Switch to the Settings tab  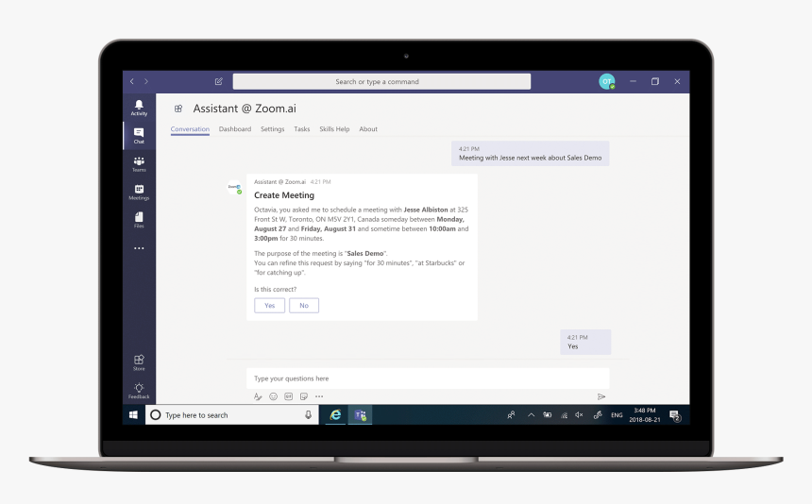point(272,129)
